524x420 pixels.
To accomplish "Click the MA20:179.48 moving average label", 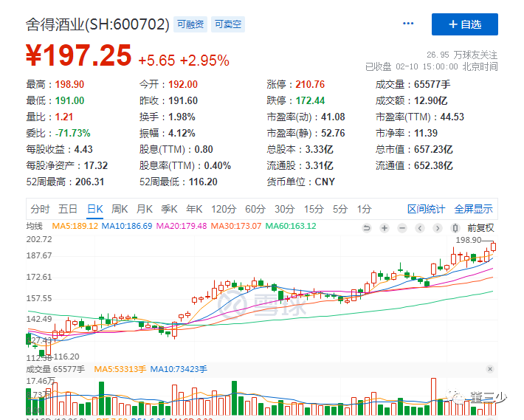I will [182, 226].
